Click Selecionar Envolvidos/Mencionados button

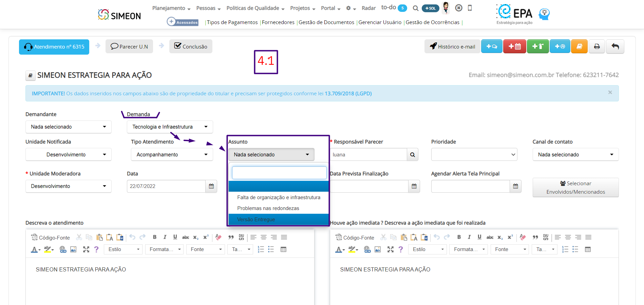(575, 188)
